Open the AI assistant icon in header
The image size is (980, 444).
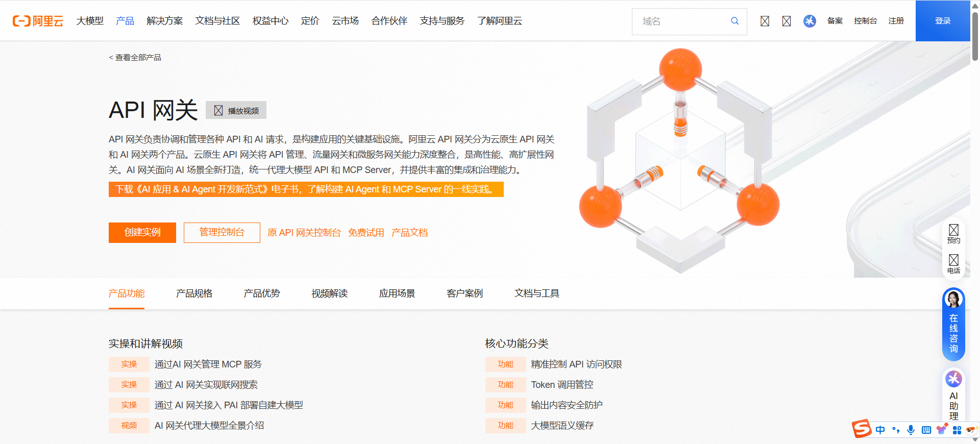click(x=810, y=21)
